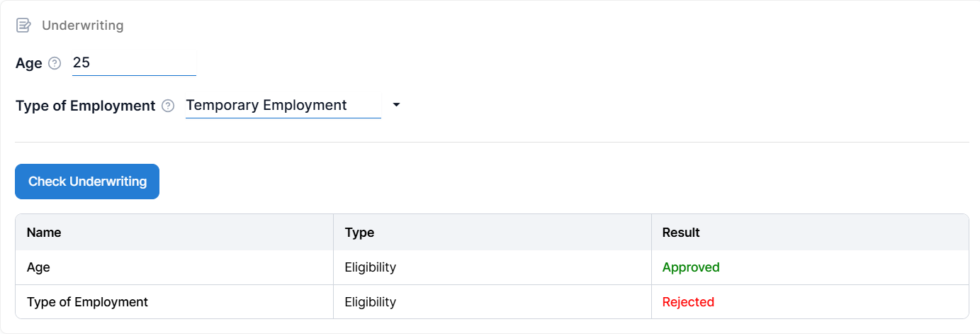Click the red Rejected result
Viewport: 980px width, 334px height.
tap(688, 302)
